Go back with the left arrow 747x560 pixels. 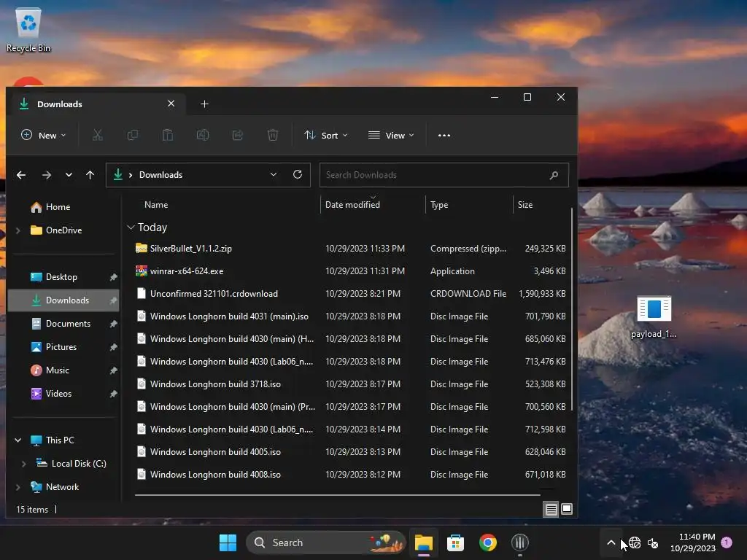pyautogui.click(x=21, y=175)
